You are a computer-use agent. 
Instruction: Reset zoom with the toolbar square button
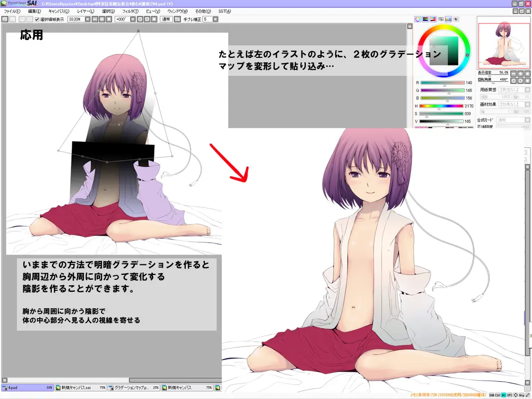click(109, 19)
